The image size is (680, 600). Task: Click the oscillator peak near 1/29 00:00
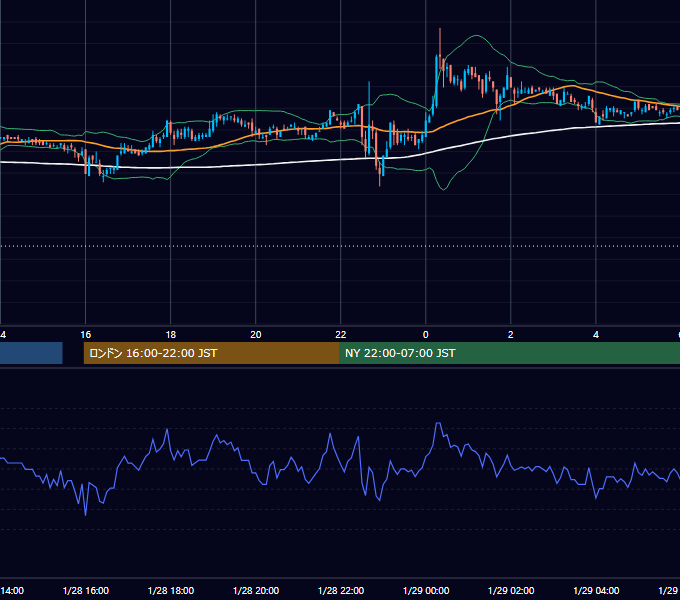pos(438,423)
